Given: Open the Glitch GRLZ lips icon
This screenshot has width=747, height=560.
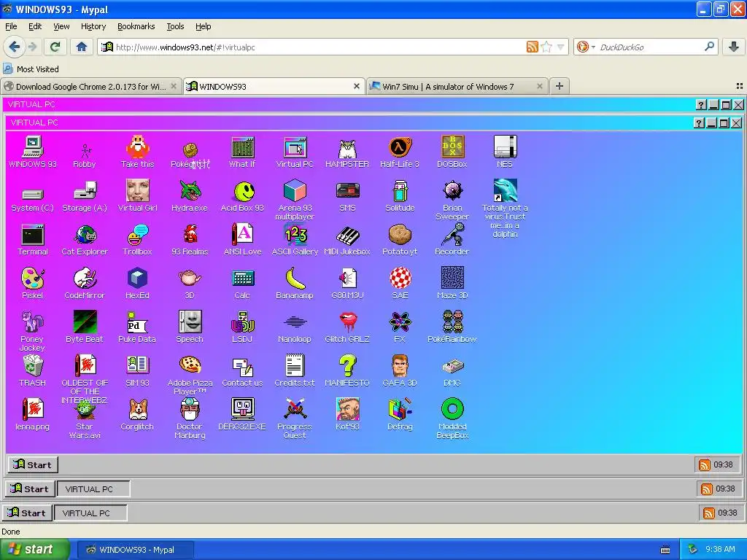Looking at the screenshot, I should tap(347, 327).
